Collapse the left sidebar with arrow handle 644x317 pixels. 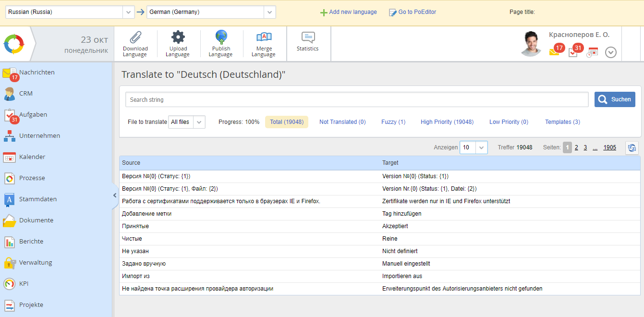[x=115, y=195]
